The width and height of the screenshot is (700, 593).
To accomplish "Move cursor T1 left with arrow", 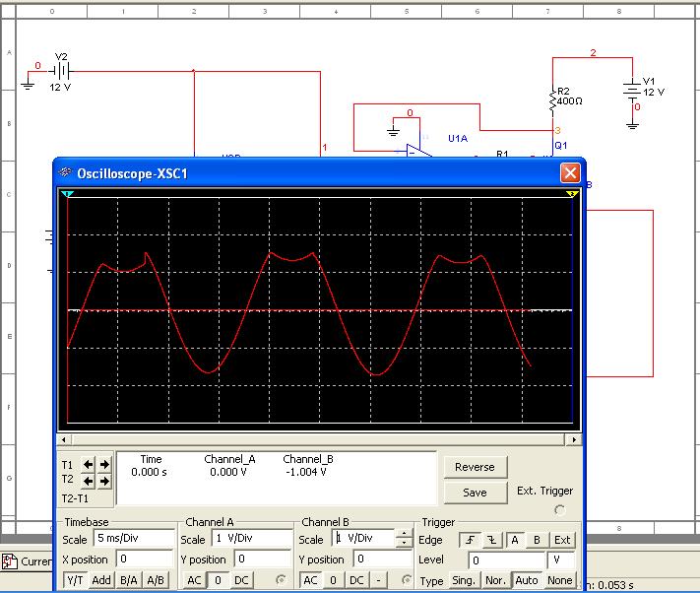I will pyautogui.click(x=89, y=464).
